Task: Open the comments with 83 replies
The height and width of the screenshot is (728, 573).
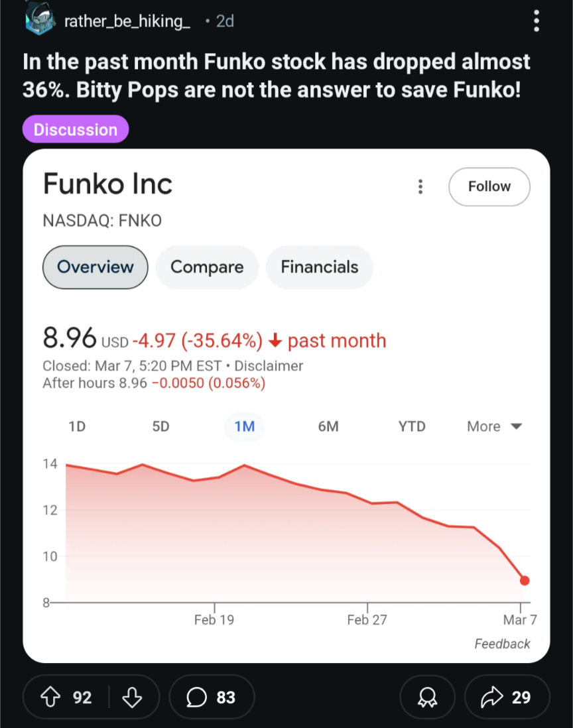Action: [x=212, y=697]
